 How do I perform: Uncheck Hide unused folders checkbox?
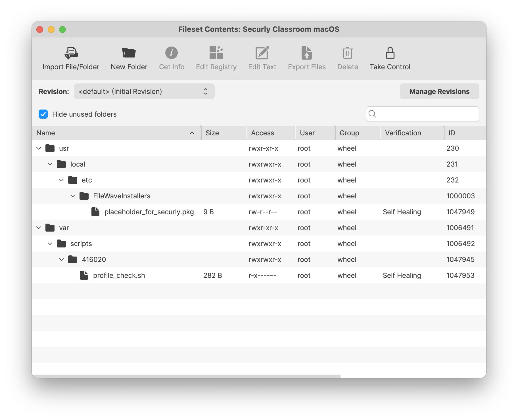tap(43, 114)
